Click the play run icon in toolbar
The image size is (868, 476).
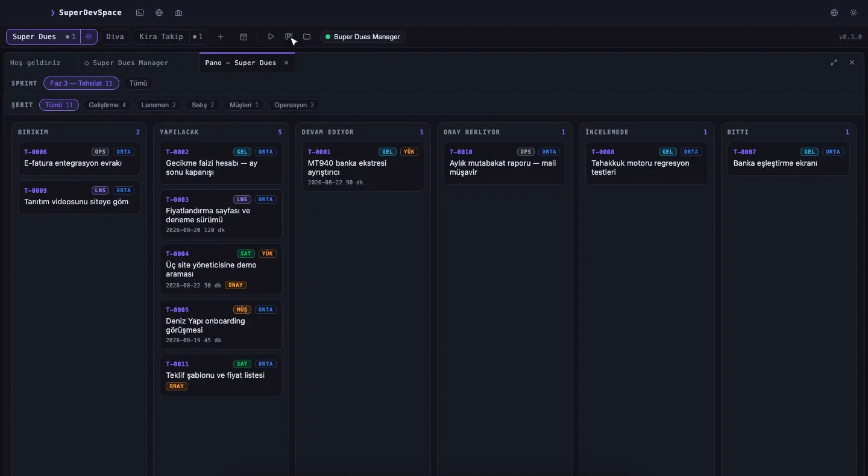point(271,37)
